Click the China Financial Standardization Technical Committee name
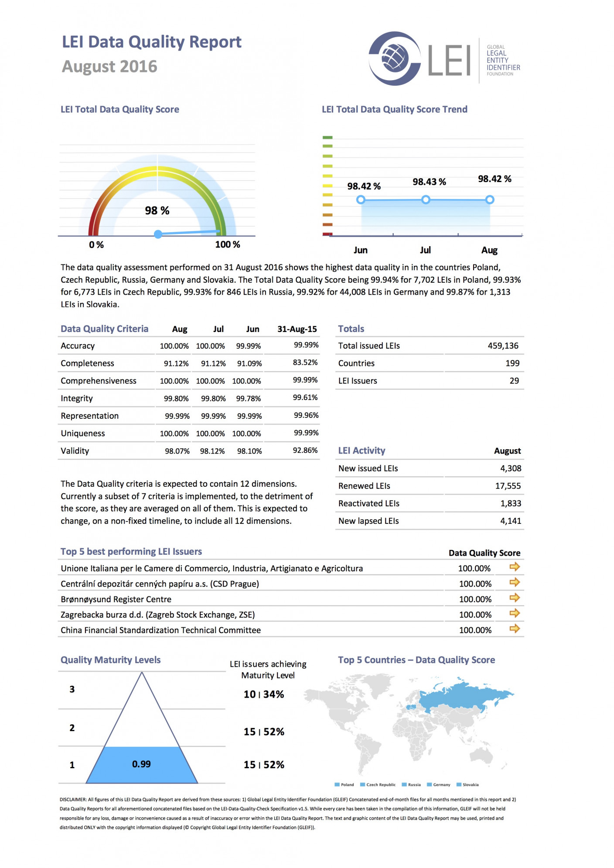 (161, 630)
